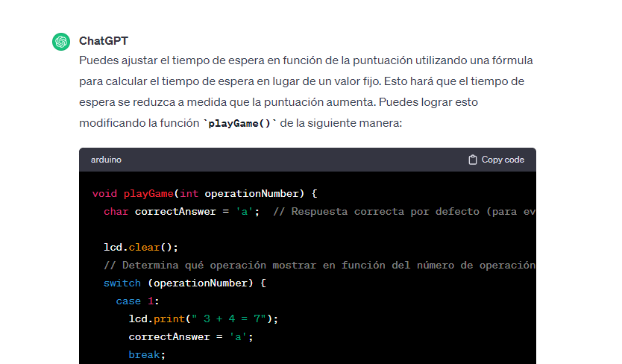Click the 'lcd.clear();' code line
This screenshot has height=364, width=622.
coord(141,248)
